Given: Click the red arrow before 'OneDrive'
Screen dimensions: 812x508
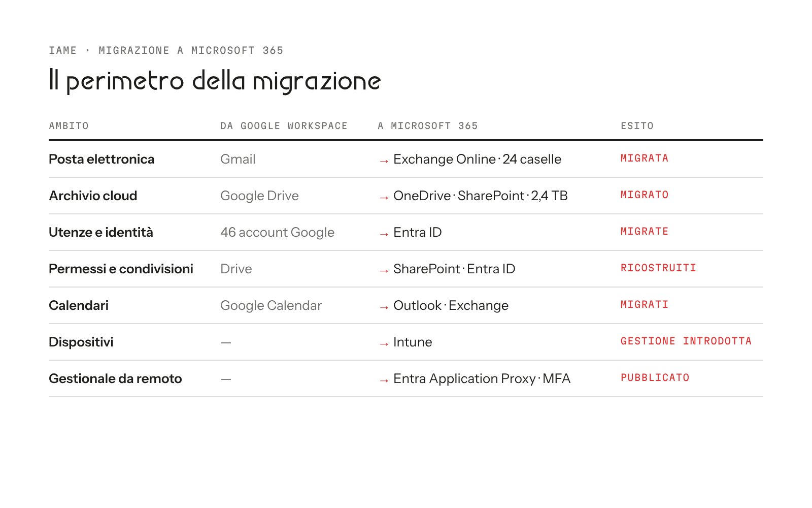Looking at the screenshot, I should click(384, 198).
